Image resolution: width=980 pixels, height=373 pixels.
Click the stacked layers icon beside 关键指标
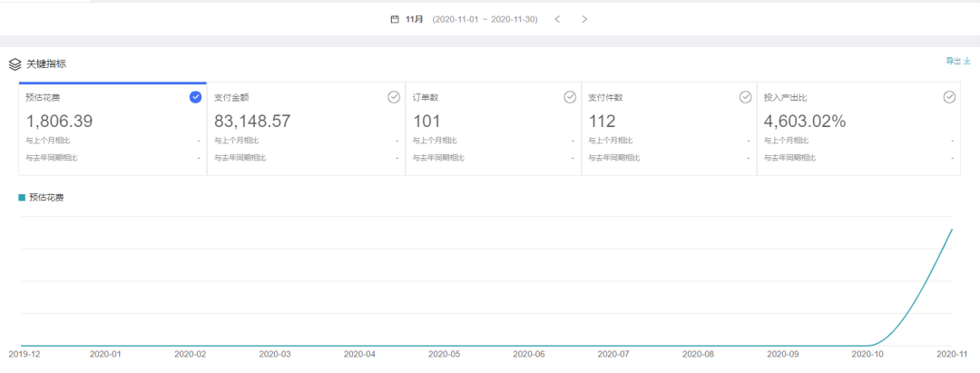coord(15,64)
